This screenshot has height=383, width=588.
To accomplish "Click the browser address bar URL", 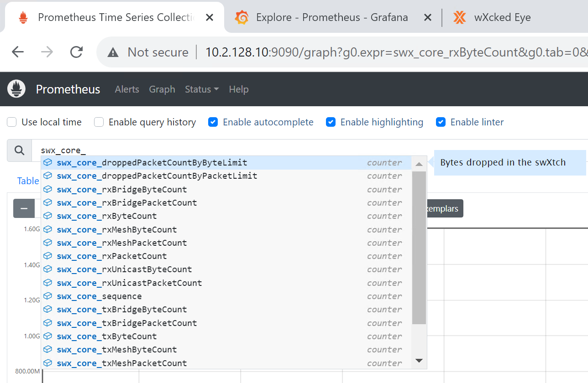I will click(x=396, y=52).
